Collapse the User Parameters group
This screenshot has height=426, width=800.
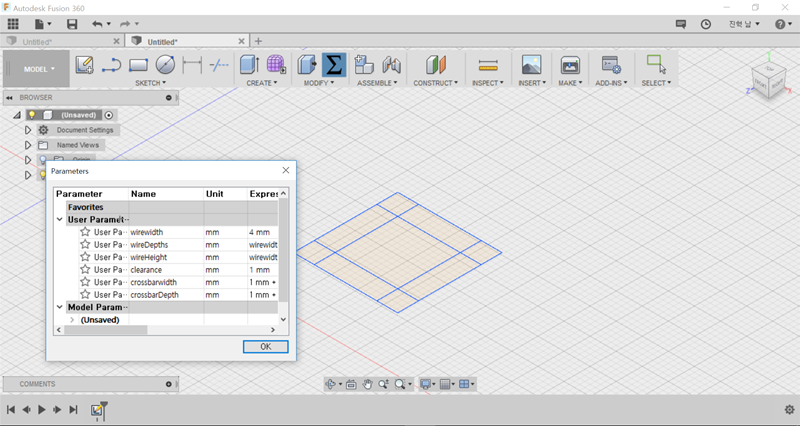[x=60, y=219]
